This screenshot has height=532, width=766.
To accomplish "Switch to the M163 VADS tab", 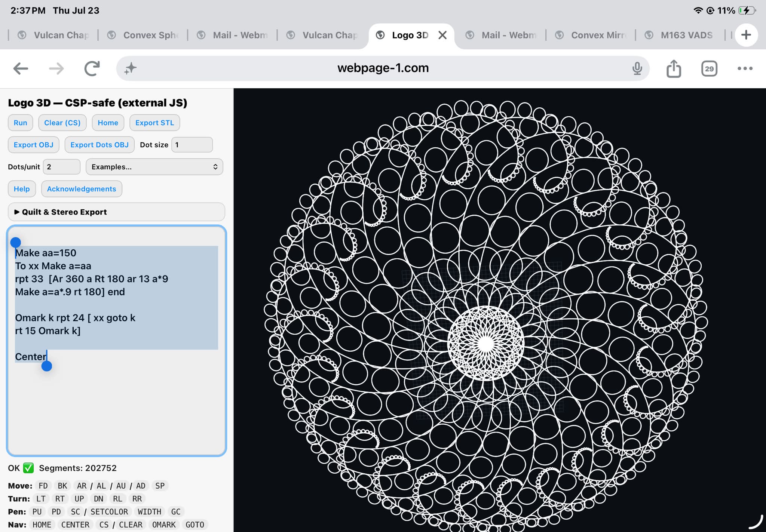I will point(680,35).
